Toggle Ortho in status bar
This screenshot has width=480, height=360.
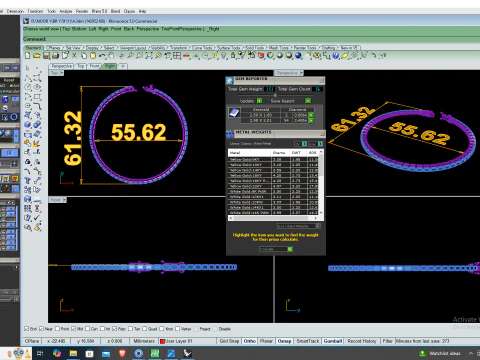tap(249, 341)
